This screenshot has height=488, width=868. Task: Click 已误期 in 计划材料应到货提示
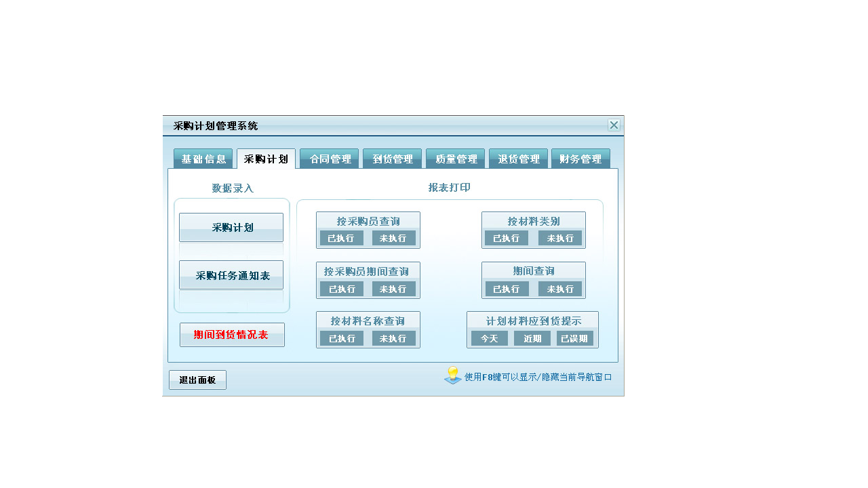[x=575, y=338]
